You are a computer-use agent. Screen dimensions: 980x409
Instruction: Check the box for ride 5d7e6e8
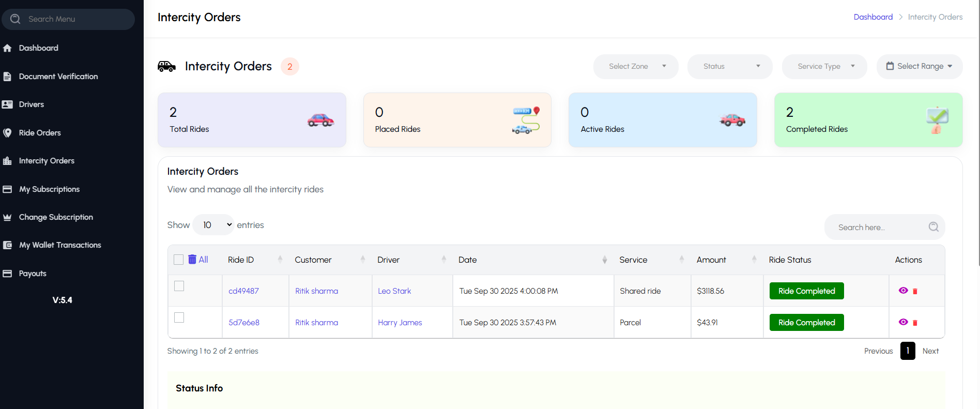tap(179, 317)
